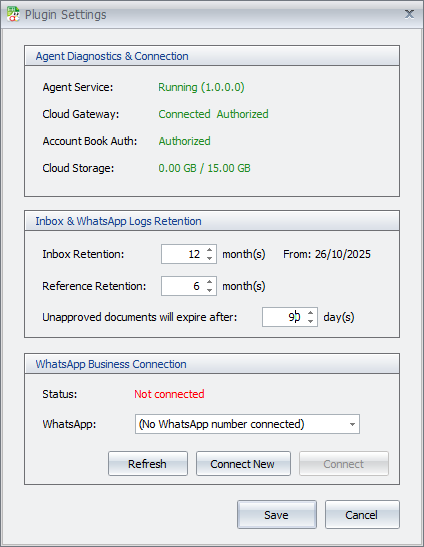Click the Account Book Auth Authorized value
The image size is (424, 547).
pos(184,141)
